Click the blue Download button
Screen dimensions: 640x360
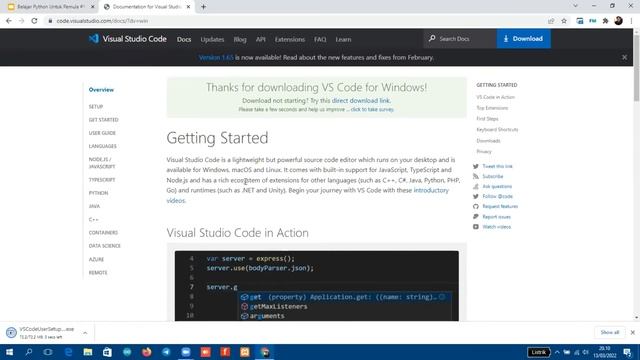pos(524,39)
